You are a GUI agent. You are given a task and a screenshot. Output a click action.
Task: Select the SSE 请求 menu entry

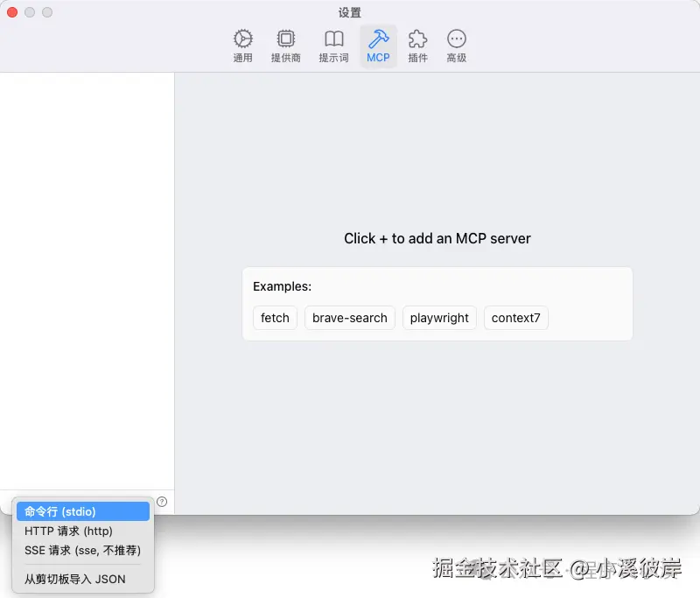click(82, 551)
